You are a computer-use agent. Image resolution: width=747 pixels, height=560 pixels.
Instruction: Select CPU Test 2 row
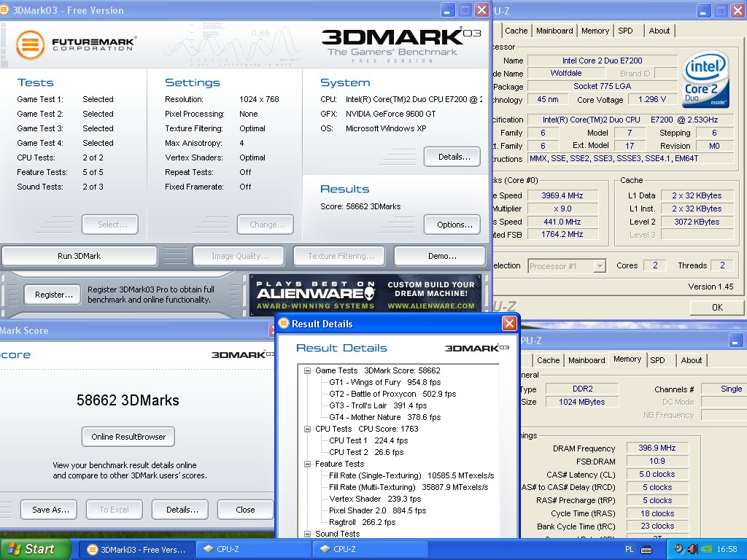366,452
